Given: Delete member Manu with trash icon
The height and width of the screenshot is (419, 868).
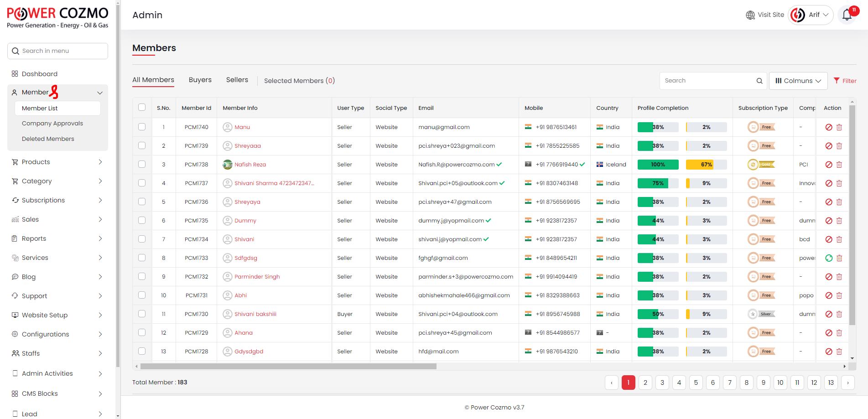Looking at the screenshot, I should [839, 127].
